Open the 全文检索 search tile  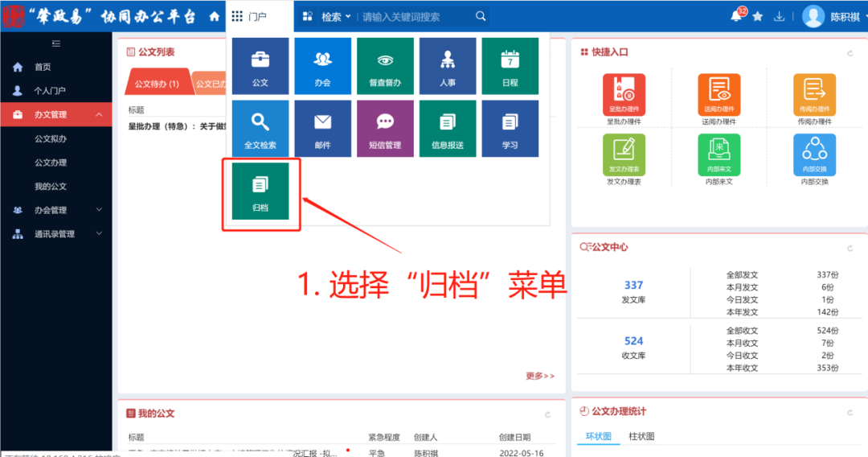pyautogui.click(x=260, y=129)
